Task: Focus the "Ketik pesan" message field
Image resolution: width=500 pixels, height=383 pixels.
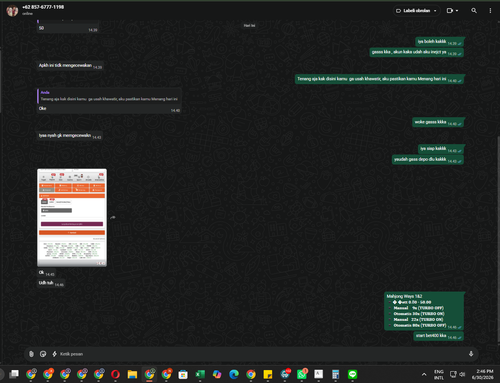Action: [262, 354]
